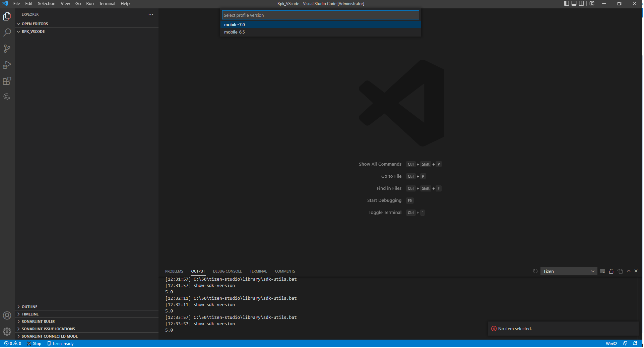Open the Source Control view

pyautogui.click(x=7, y=49)
